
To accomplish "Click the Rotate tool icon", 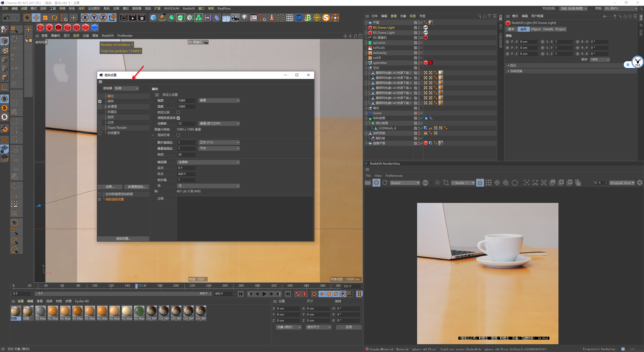I will point(54,18).
